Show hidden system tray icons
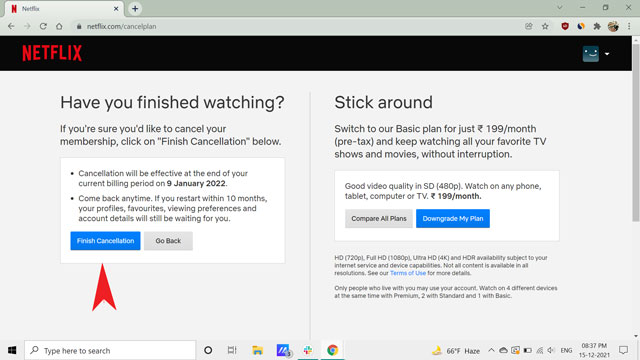The width and height of the screenshot is (640, 360). tap(491, 351)
